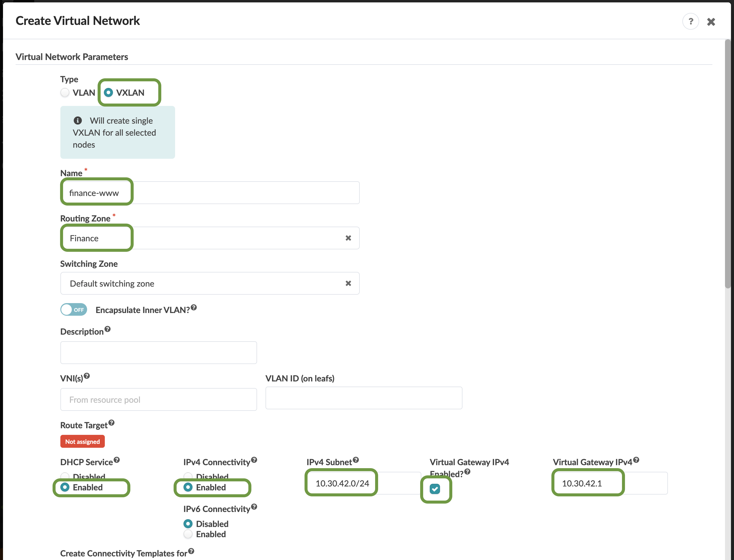Screen dimensions: 734x560
Task: Set IPv6 Connectivity to Disabled
Action: (188, 524)
